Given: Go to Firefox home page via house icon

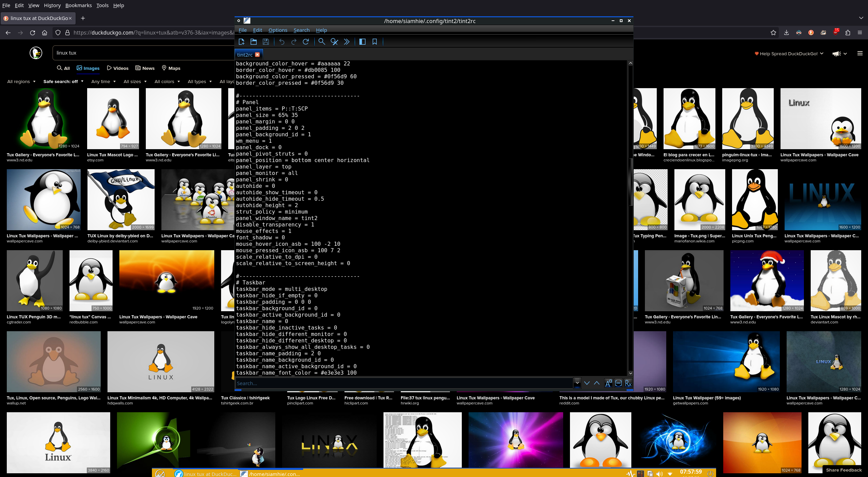Looking at the screenshot, I should tap(45, 33).
